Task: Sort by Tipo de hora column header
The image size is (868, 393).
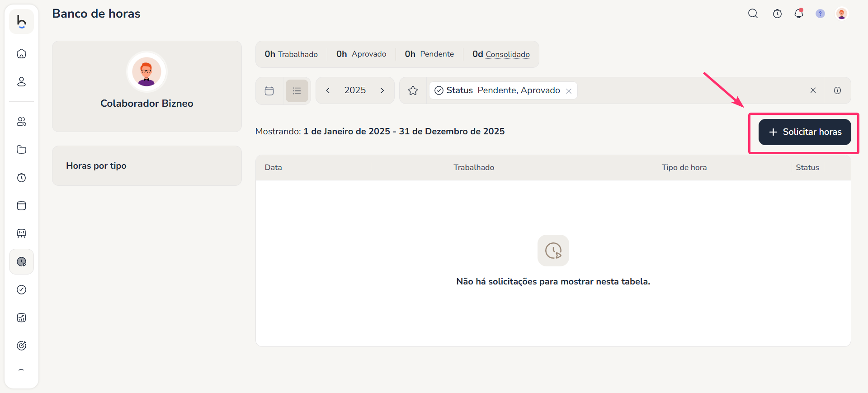Action: [684, 167]
